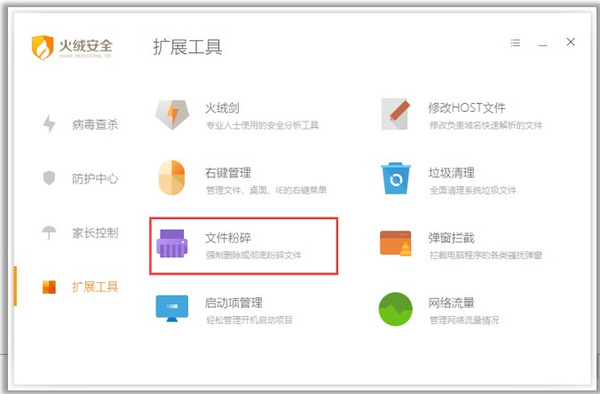Launch 网络流量 tool title
This screenshot has width=600, height=394.
tap(452, 303)
